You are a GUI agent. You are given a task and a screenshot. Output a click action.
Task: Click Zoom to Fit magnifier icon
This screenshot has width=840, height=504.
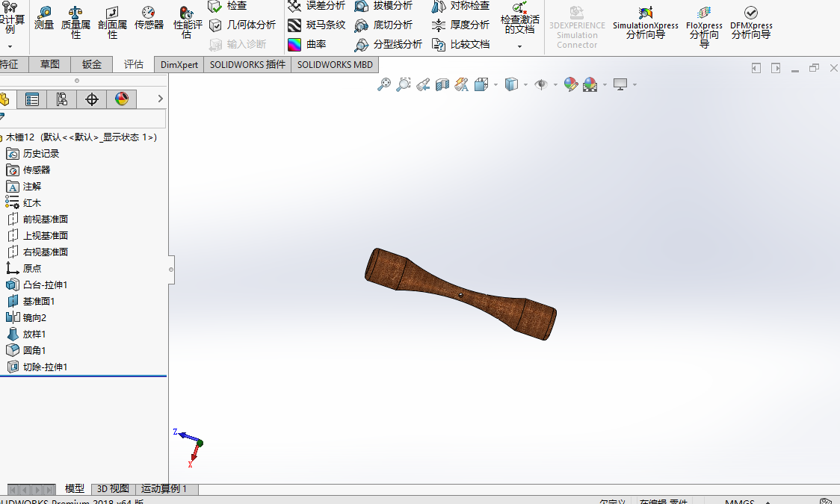pos(383,84)
